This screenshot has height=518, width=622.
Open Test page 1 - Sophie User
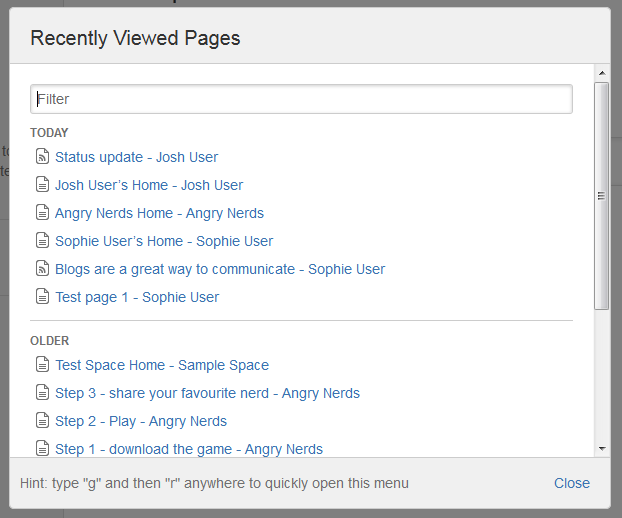137,297
